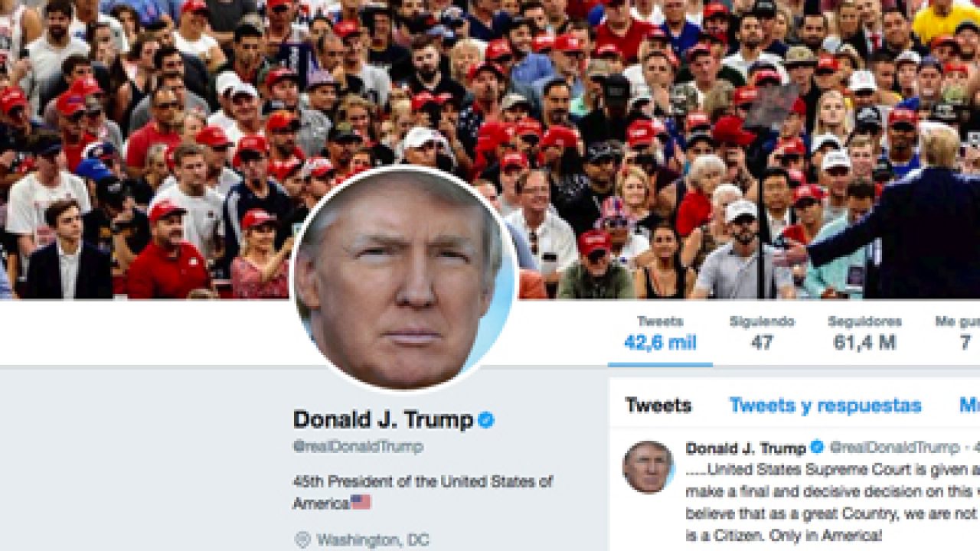Switch to Tweets y respuestas tab
Viewport: 980px width, 551px height.
[825, 405]
